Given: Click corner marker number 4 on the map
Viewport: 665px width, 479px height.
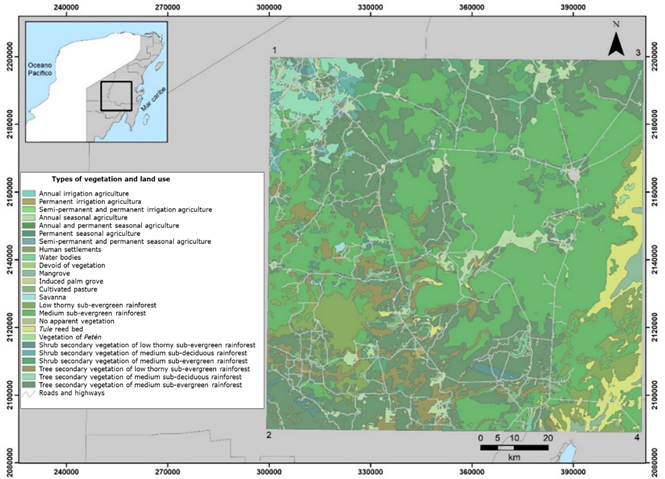Looking at the screenshot, I should pos(635,437).
